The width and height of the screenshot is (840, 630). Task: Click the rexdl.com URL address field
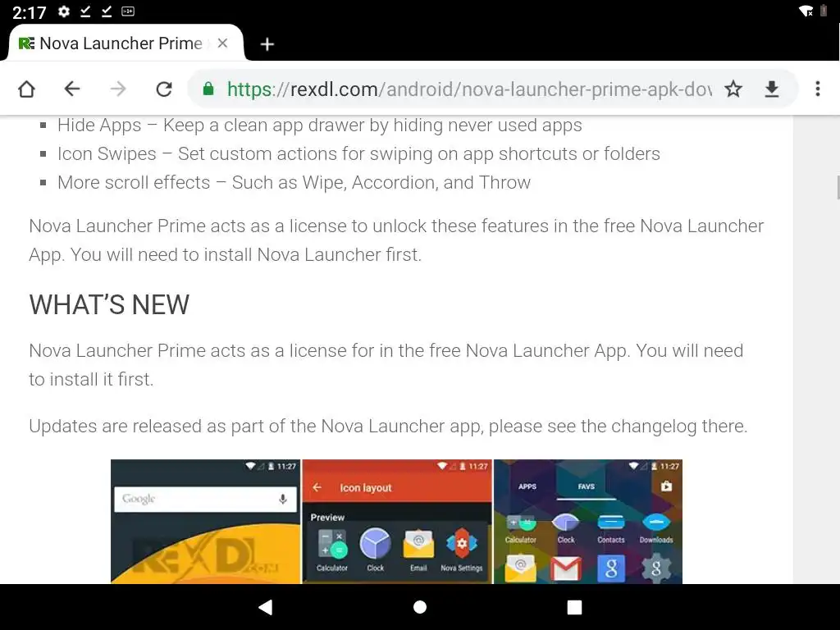(469, 89)
